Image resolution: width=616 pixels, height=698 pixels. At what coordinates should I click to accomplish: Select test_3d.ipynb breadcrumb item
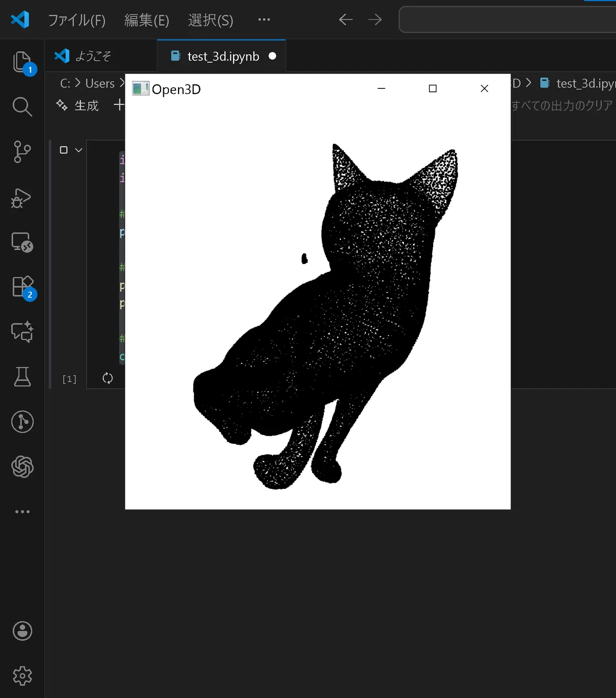coord(577,83)
